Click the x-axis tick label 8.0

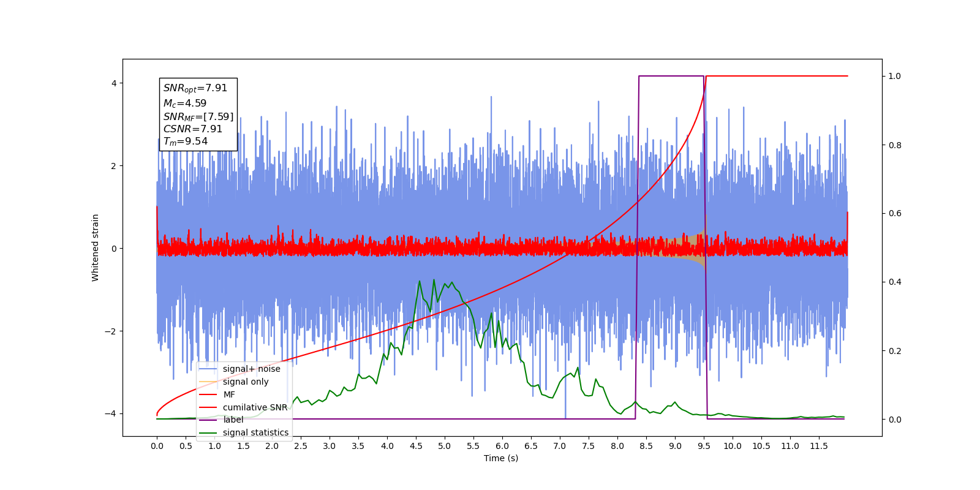[x=617, y=446]
